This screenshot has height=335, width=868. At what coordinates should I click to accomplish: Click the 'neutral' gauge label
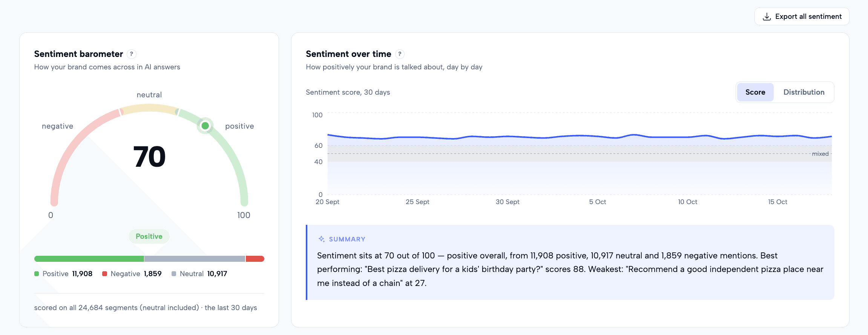pos(149,95)
